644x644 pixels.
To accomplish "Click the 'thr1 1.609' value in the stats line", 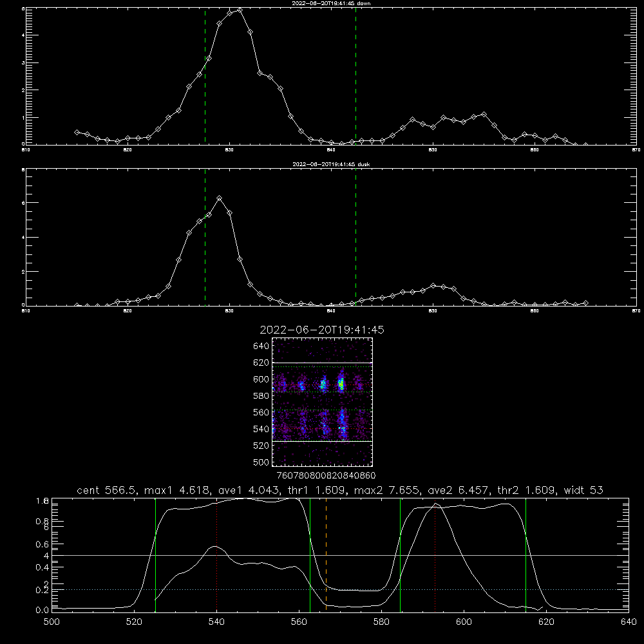I will point(317,490).
